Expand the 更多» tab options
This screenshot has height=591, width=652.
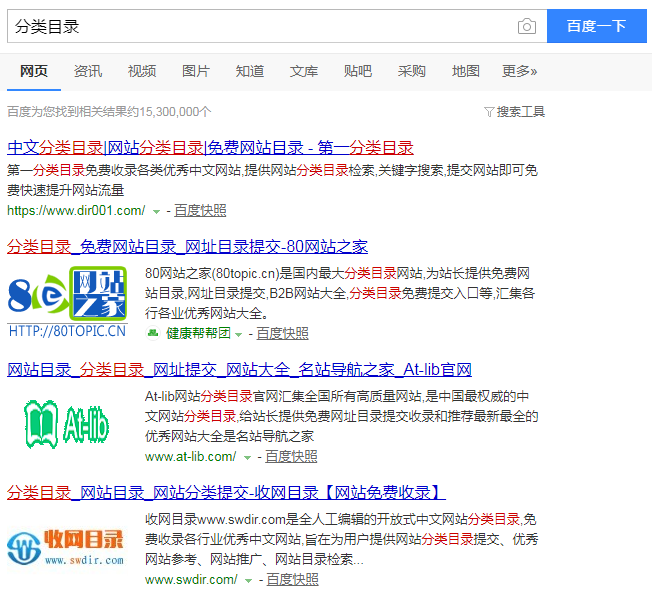pos(519,71)
